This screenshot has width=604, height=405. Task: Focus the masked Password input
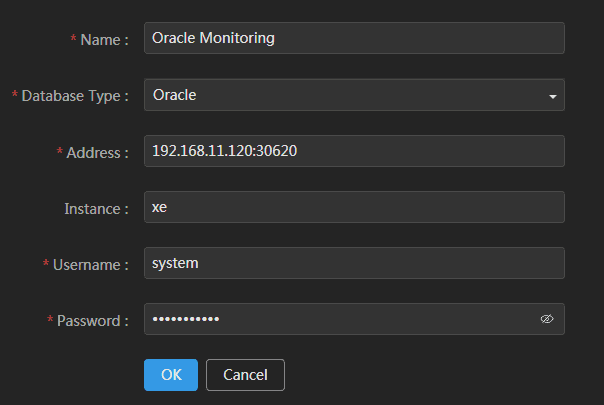(x=340, y=319)
